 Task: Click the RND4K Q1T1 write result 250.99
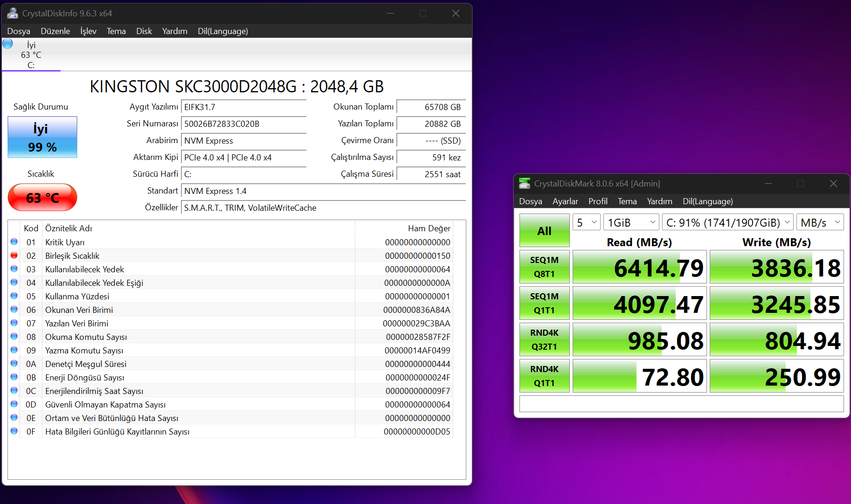coord(777,376)
